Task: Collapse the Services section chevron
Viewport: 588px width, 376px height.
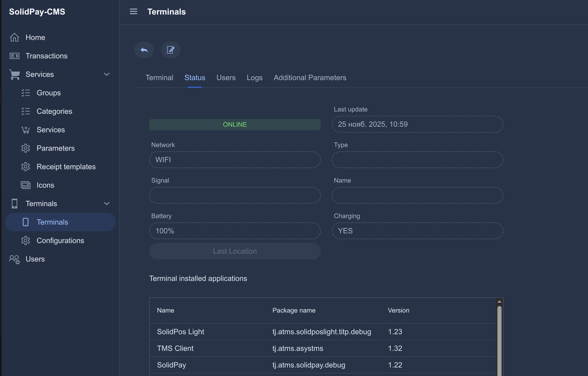Action: [x=107, y=74]
